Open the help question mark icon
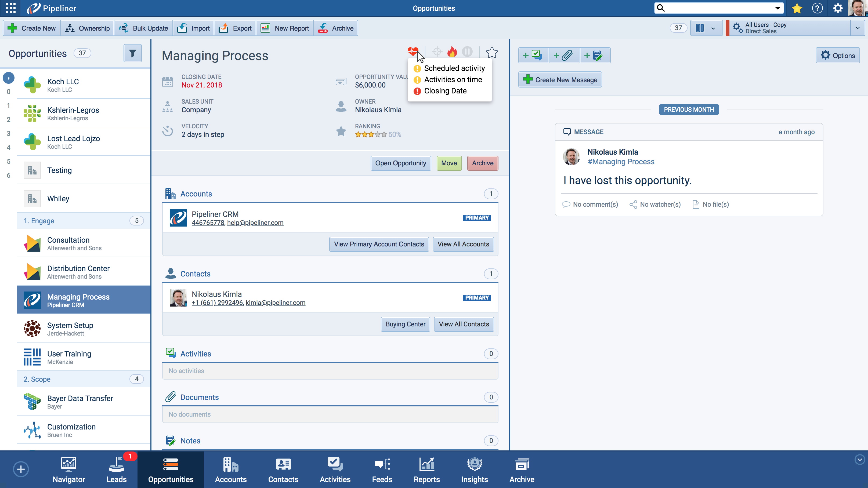Viewport: 868px width, 488px height. coord(817,8)
